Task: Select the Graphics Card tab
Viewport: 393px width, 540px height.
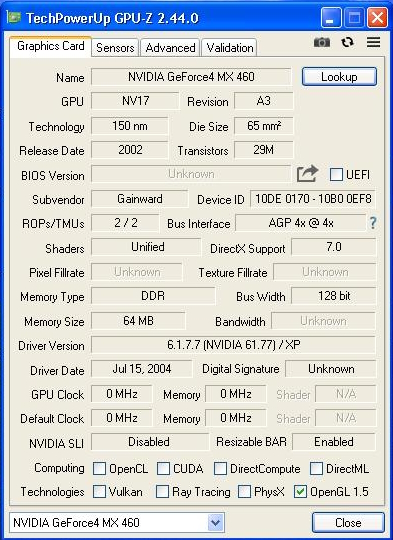Action: [51, 46]
